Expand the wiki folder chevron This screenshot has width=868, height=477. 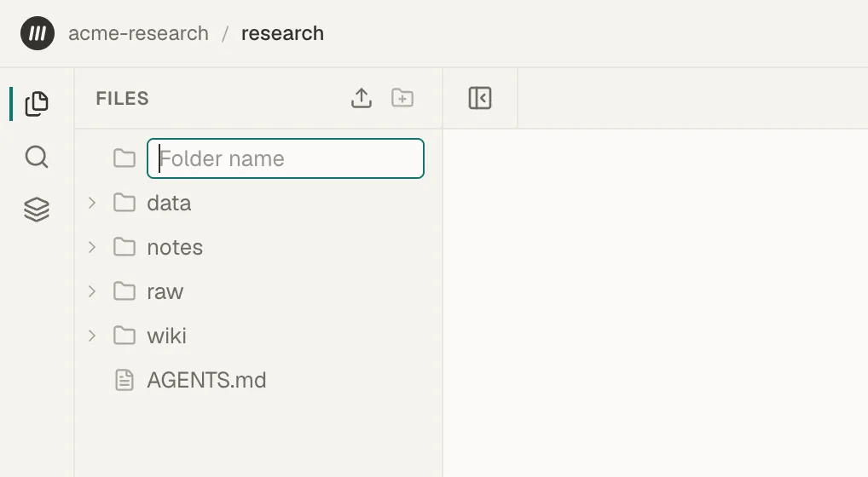(92, 336)
